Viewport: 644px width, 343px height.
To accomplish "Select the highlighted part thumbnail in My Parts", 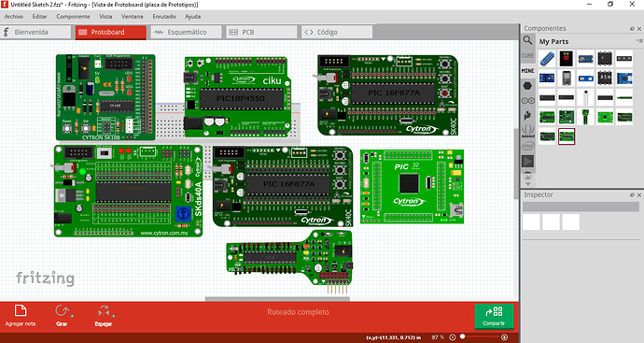I will click(x=566, y=136).
